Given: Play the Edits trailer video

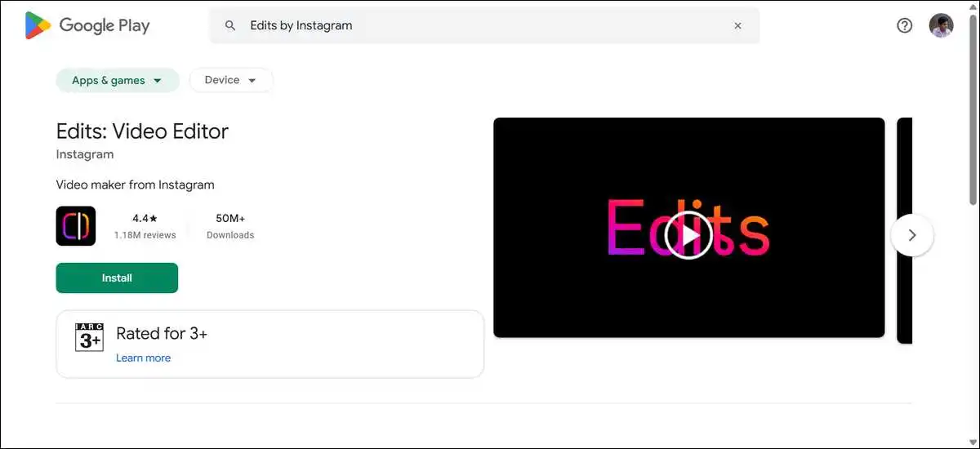Looking at the screenshot, I should (688, 236).
